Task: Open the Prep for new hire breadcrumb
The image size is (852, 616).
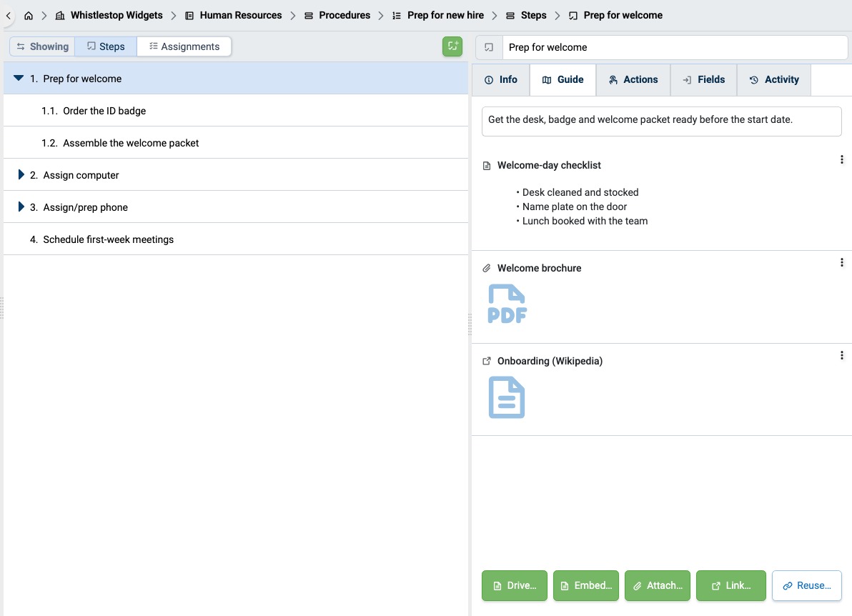Action: [438, 16]
